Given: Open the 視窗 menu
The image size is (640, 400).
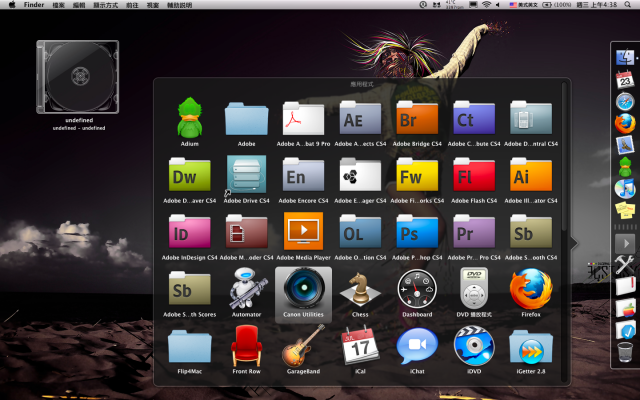Looking at the screenshot, I should [x=153, y=5].
